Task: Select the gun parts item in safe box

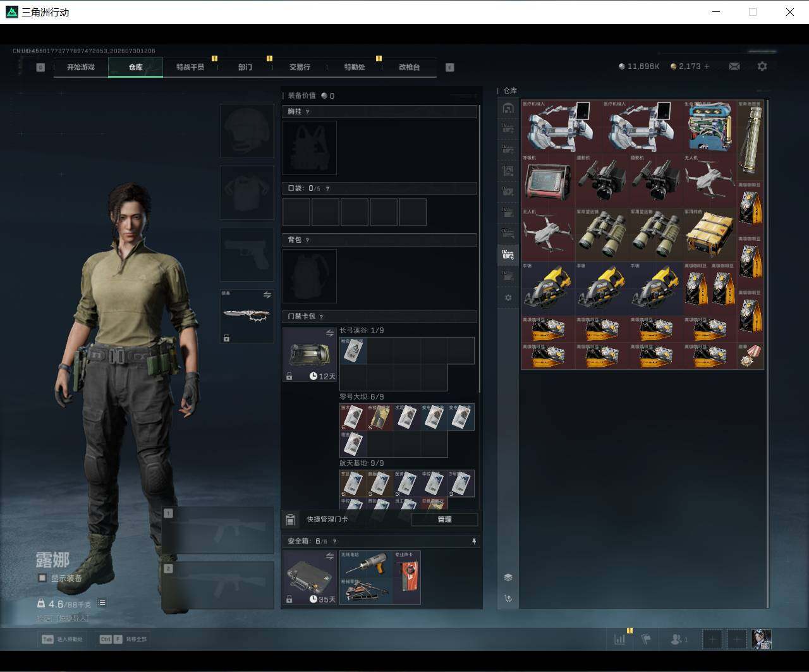Action: tap(366, 591)
